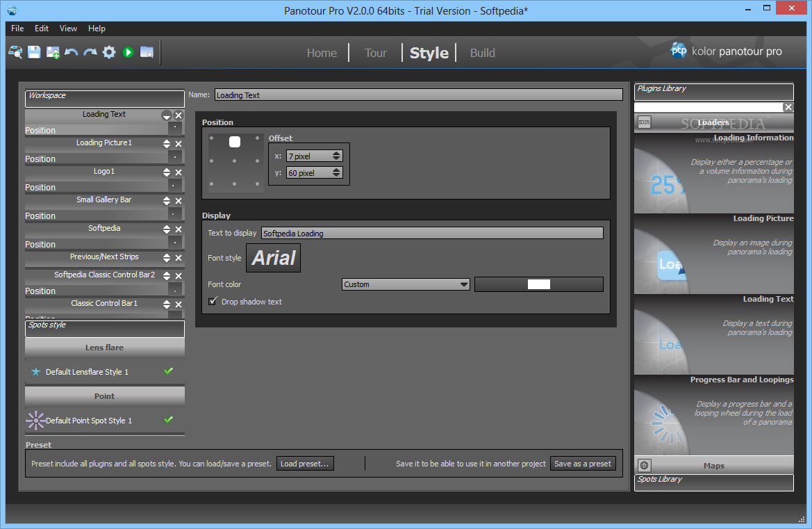Select the top-right anchor position dot
The height and width of the screenshot is (529, 812).
(x=258, y=138)
